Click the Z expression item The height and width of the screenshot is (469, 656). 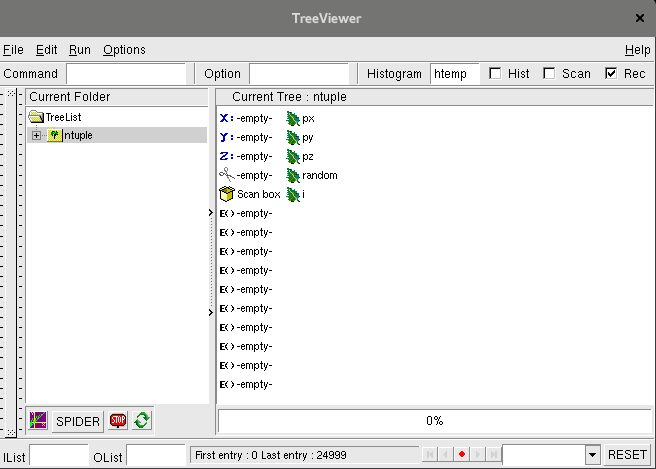(246, 156)
